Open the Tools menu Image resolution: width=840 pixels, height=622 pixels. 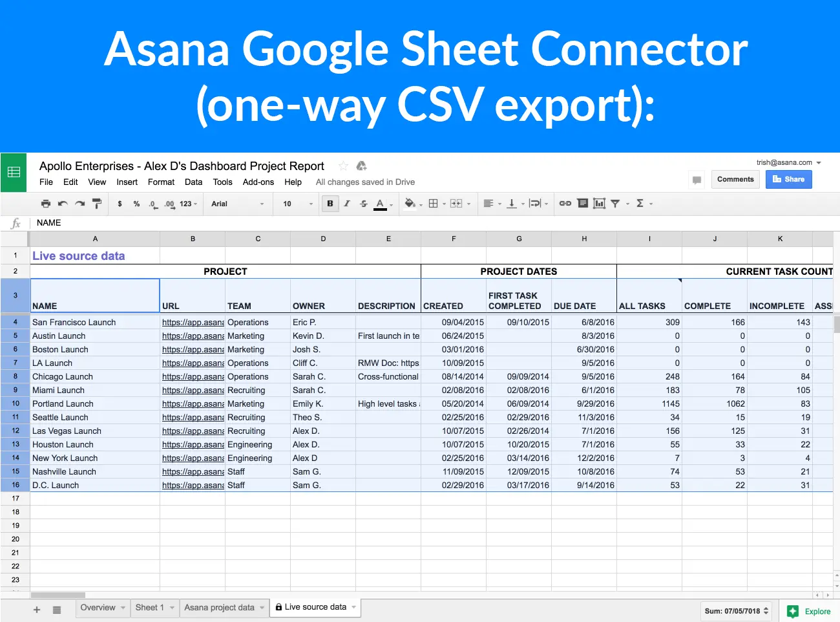click(222, 182)
